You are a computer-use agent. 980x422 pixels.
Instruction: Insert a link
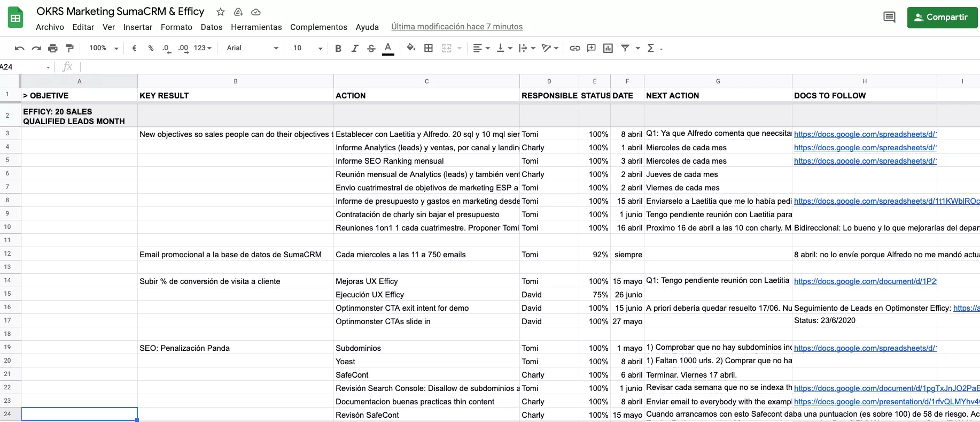[575, 48]
